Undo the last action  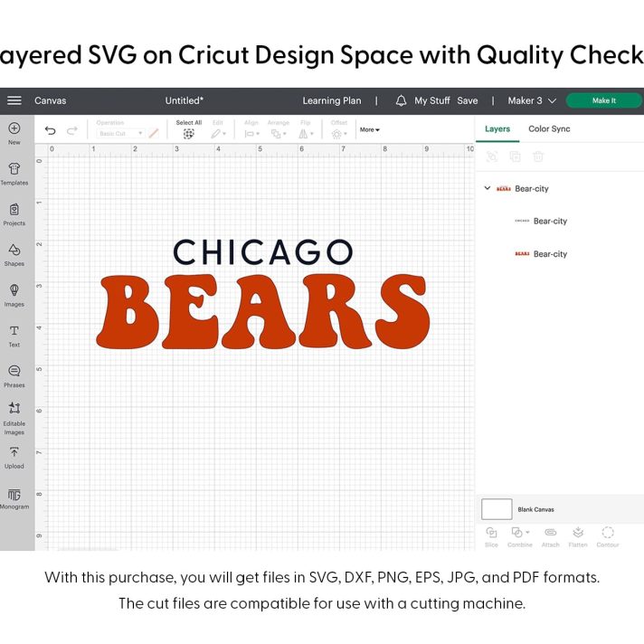click(x=50, y=130)
